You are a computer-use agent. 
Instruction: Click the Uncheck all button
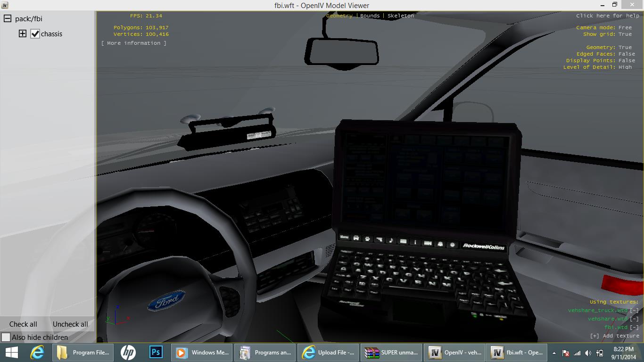coord(70,324)
